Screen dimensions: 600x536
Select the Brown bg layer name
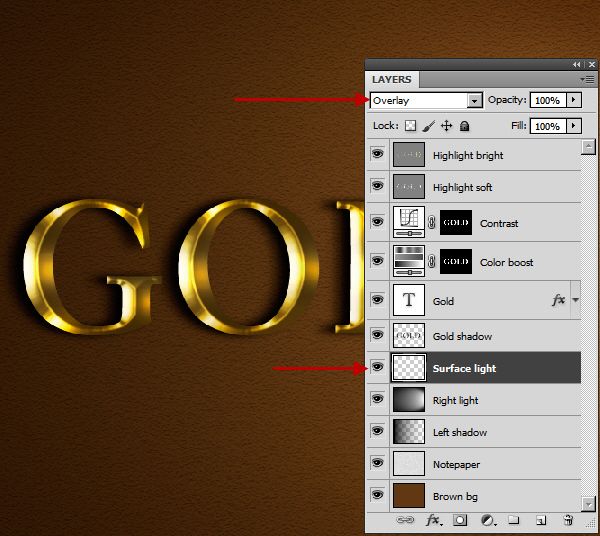coord(455,497)
